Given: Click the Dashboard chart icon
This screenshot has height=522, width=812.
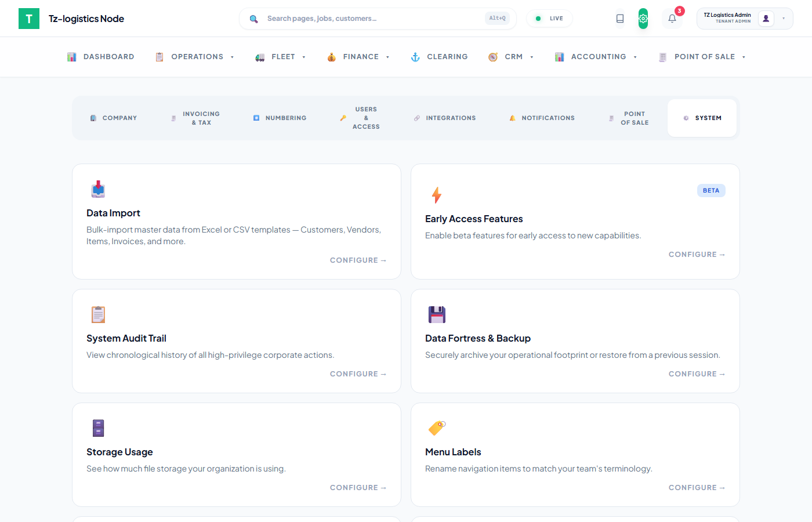Looking at the screenshot, I should [x=72, y=57].
